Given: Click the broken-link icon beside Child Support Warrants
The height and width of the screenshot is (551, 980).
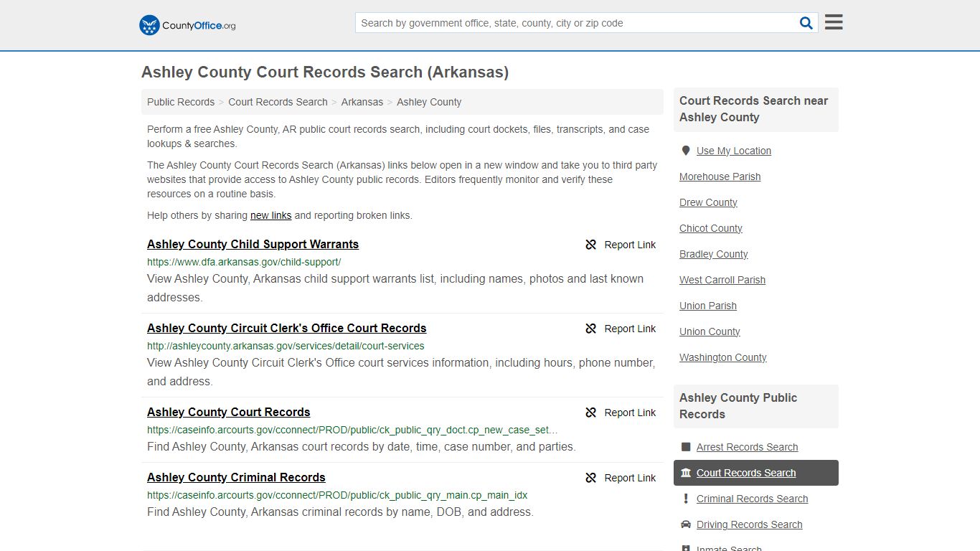Looking at the screenshot, I should click(590, 245).
